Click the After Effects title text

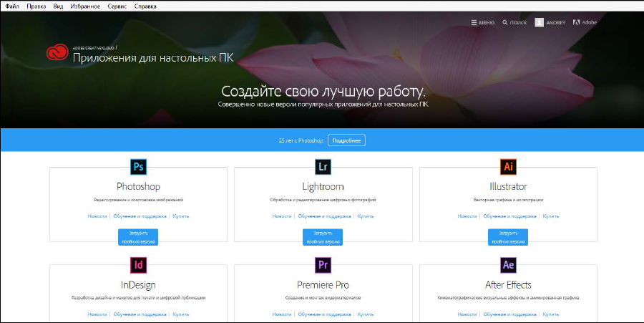tap(508, 285)
